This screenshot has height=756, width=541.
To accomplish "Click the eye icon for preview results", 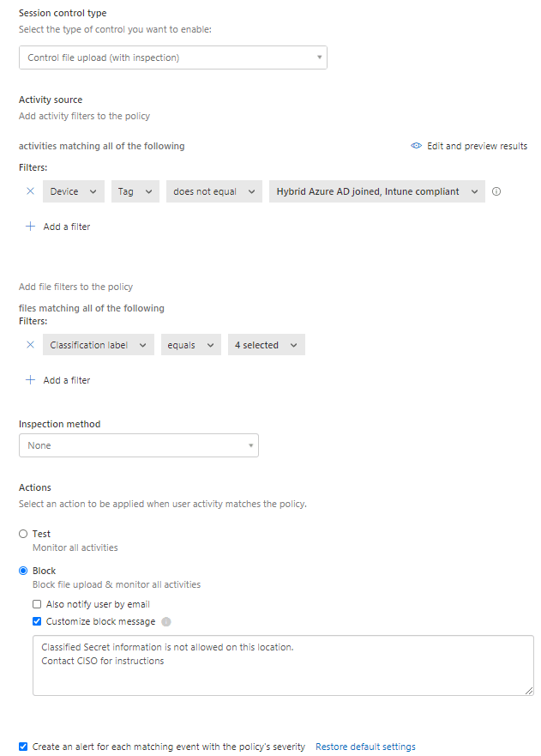I will coord(417,146).
